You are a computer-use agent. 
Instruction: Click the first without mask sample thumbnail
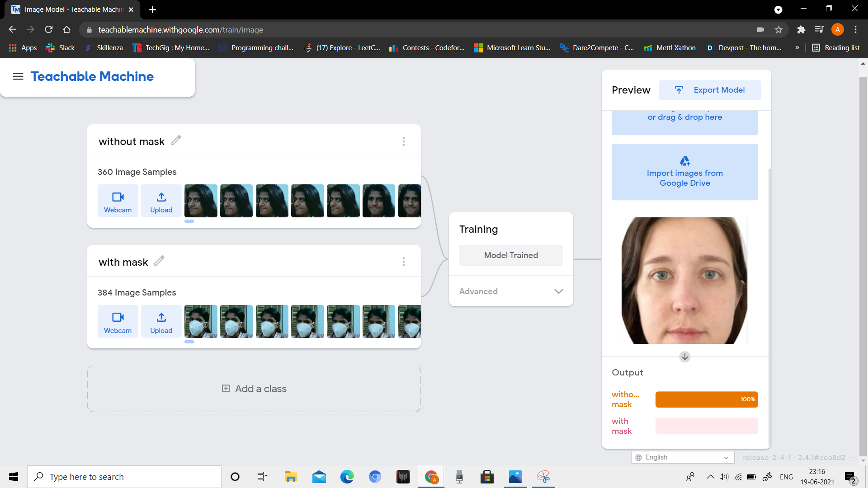click(201, 201)
